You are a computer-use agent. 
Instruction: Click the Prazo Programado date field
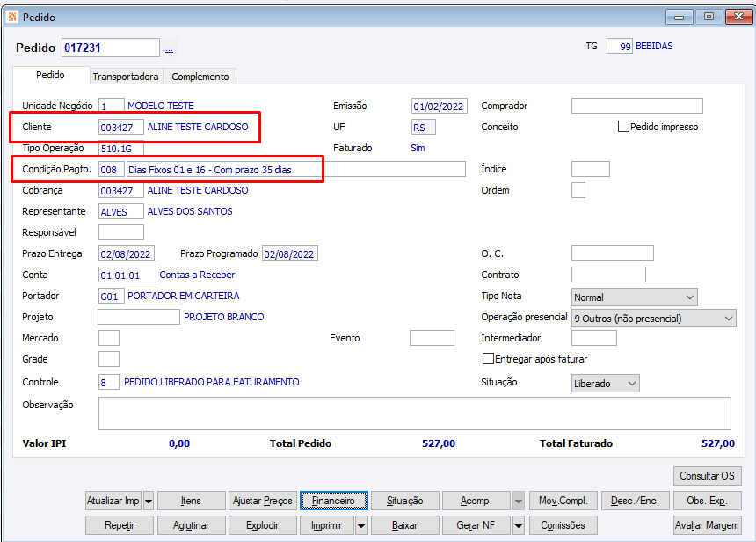290,254
